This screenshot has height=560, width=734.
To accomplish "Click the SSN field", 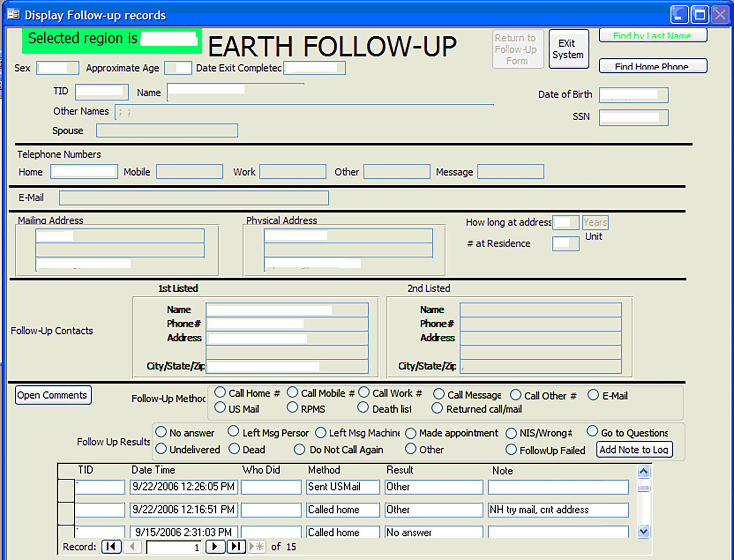I will click(x=634, y=118).
